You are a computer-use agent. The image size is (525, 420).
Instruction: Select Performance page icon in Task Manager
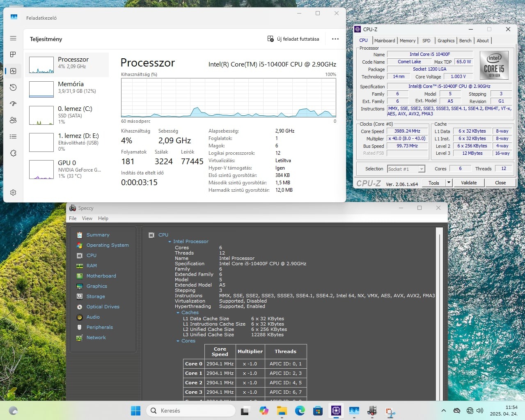pyautogui.click(x=13, y=71)
